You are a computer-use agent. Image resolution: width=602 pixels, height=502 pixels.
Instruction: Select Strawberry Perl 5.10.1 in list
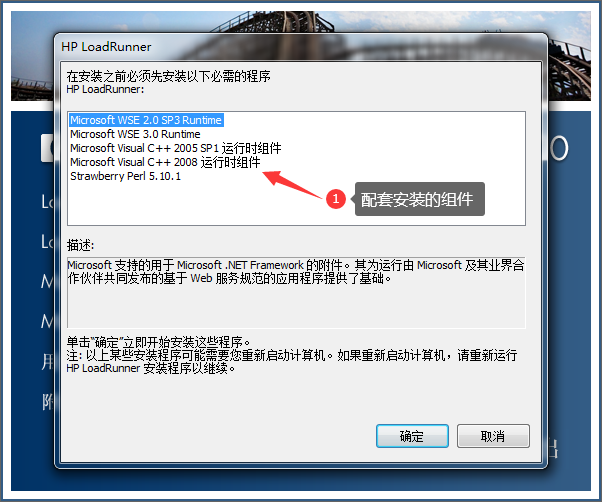point(125,176)
